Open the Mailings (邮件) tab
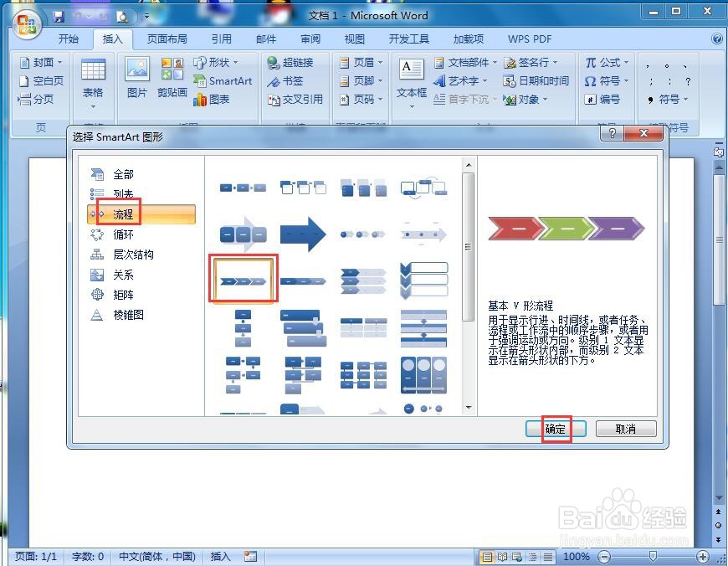The height and width of the screenshot is (566, 728). click(x=266, y=39)
